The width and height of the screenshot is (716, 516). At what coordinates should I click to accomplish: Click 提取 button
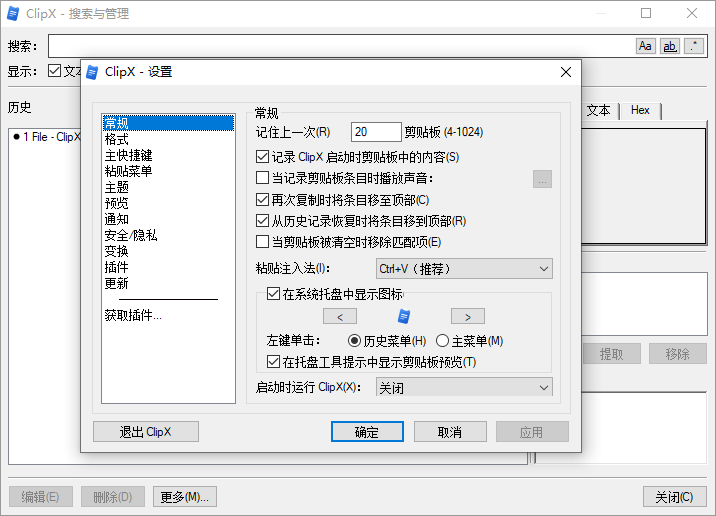611,353
